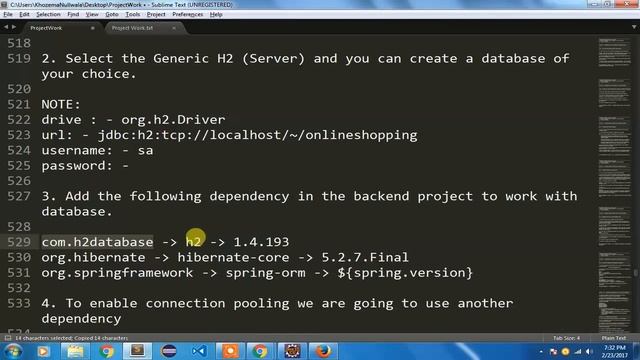Click the selected 'com.h2database' text
This screenshot has width=640, height=360.
pyautogui.click(x=97, y=242)
